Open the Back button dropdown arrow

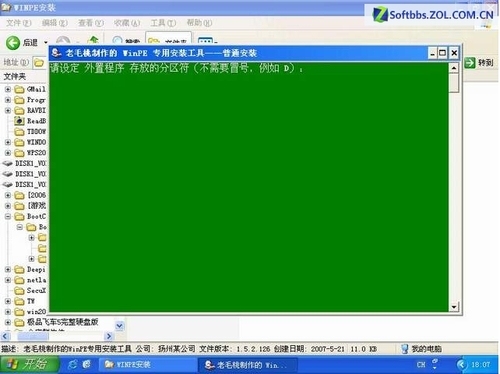coord(46,43)
